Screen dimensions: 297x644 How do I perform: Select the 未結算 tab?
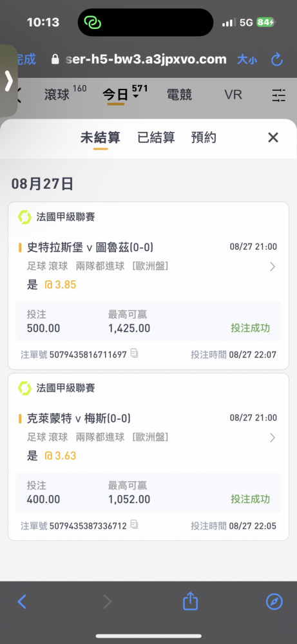(101, 138)
